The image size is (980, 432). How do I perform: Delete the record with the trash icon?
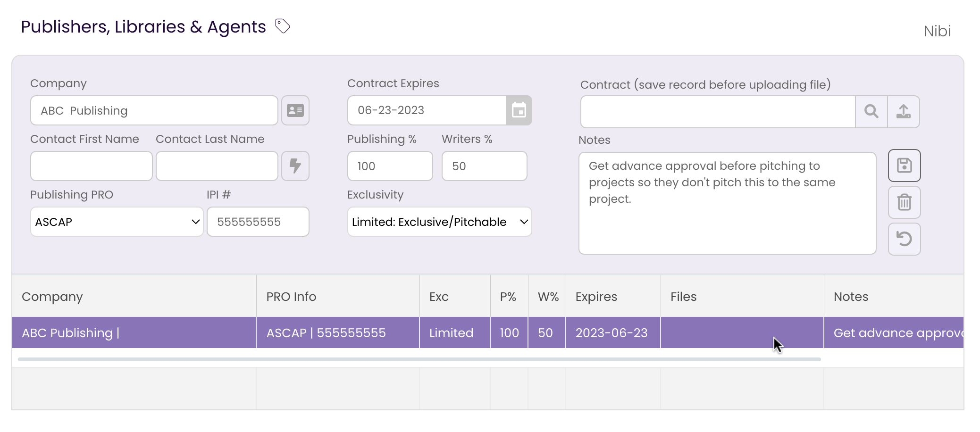(x=905, y=202)
